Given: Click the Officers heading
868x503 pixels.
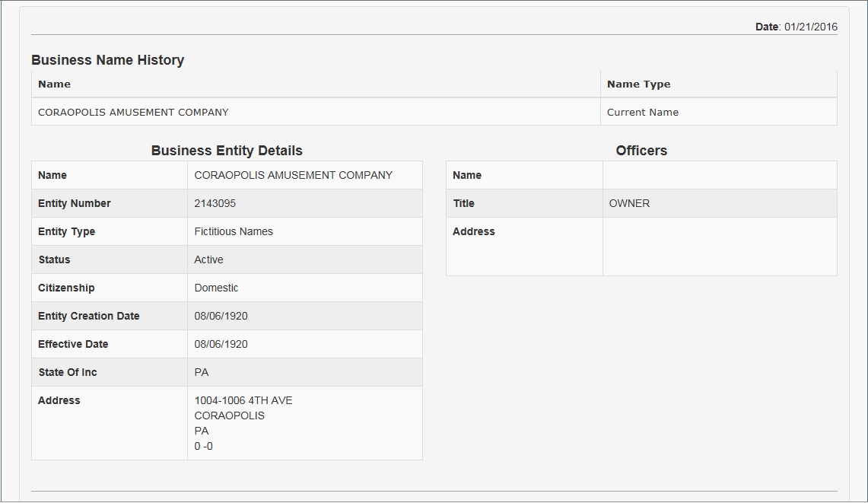Looking at the screenshot, I should pyautogui.click(x=641, y=151).
